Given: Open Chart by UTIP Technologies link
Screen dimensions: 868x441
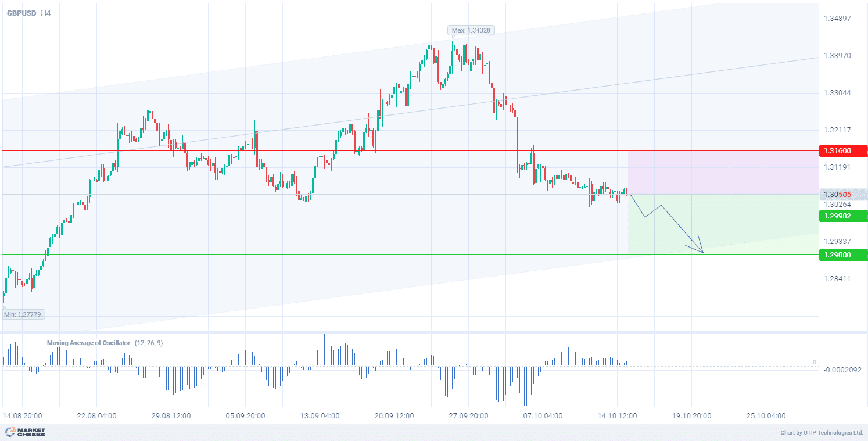Looking at the screenshot, I should pyautogui.click(x=822, y=433).
